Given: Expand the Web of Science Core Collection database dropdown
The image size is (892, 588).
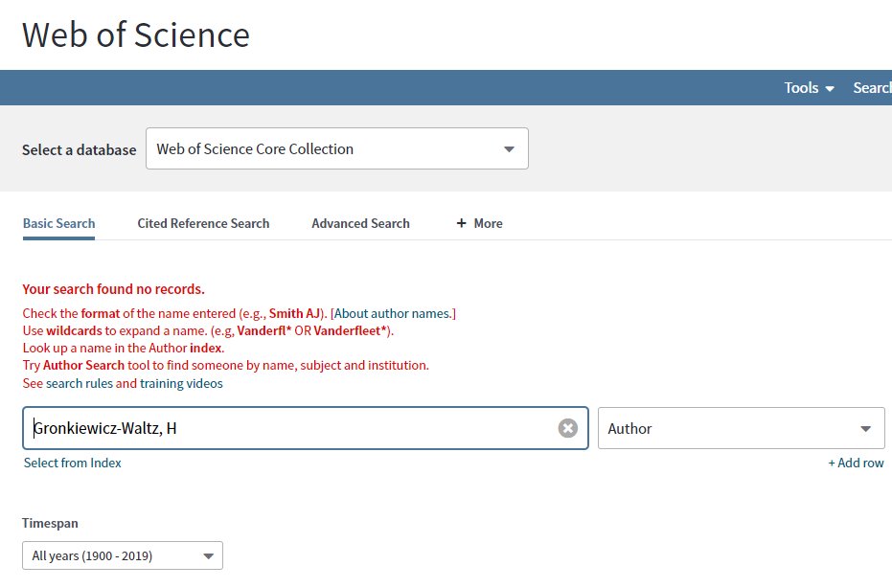Looking at the screenshot, I should click(x=337, y=148).
